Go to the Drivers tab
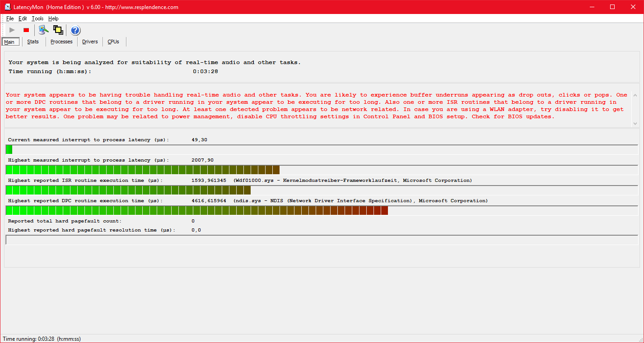 [90, 42]
